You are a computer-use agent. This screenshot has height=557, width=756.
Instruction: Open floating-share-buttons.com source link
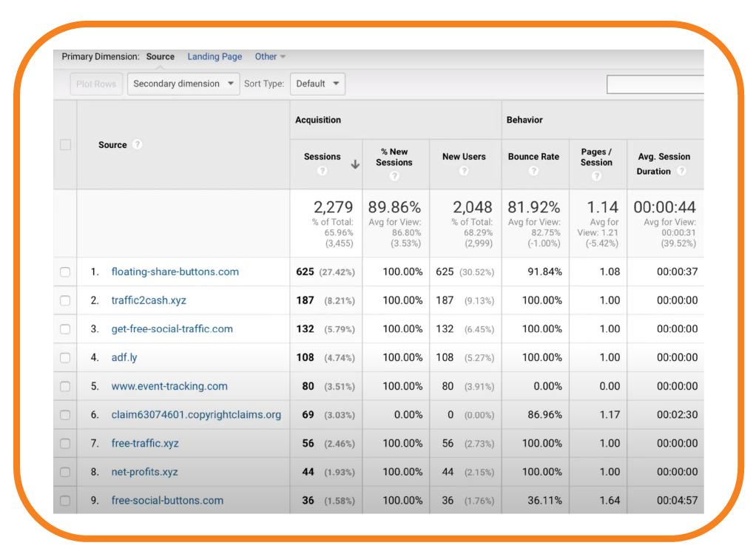tap(175, 271)
